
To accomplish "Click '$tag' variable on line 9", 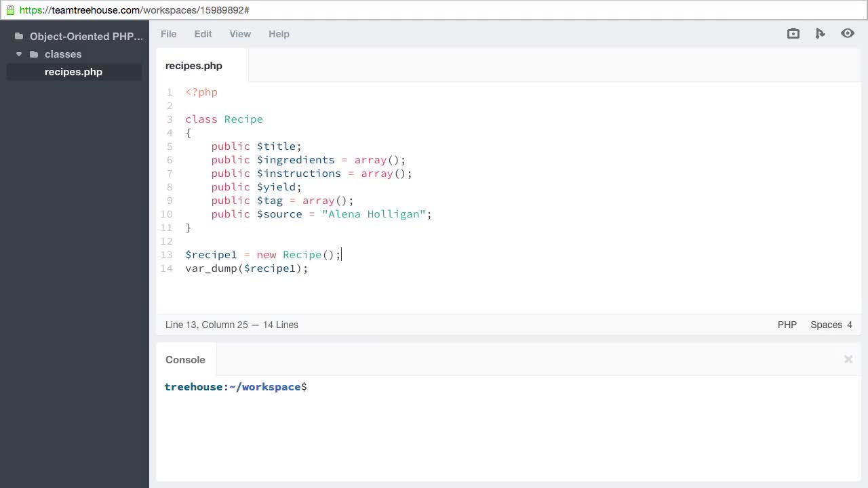I will tap(269, 201).
